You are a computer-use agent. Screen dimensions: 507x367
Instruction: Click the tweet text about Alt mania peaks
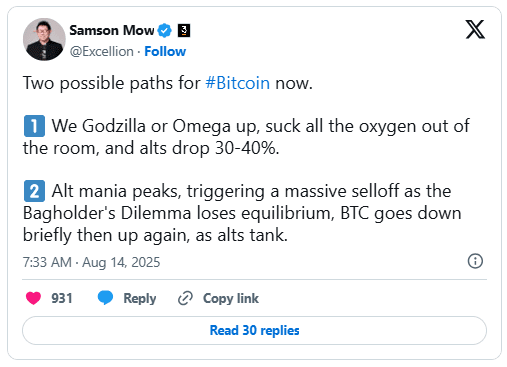pyautogui.click(x=242, y=213)
